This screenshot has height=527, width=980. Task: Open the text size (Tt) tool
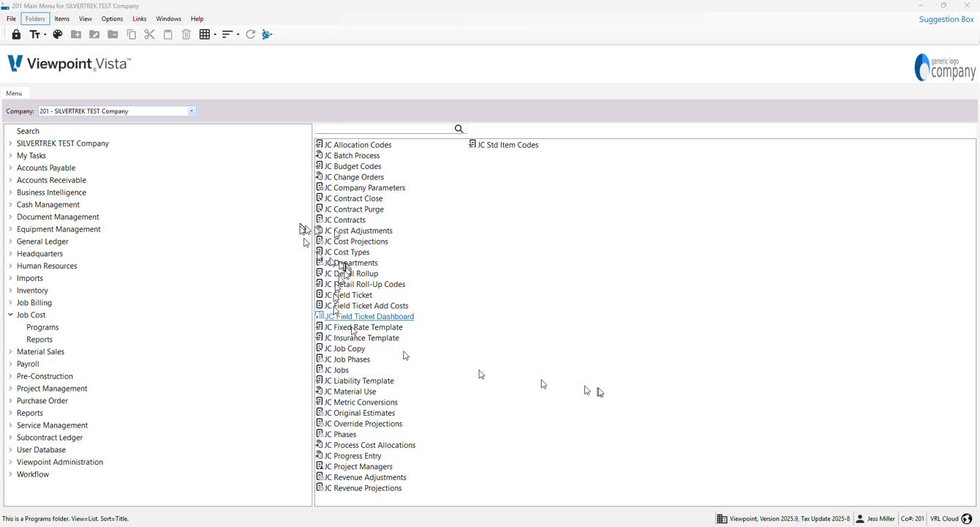pyautogui.click(x=35, y=34)
